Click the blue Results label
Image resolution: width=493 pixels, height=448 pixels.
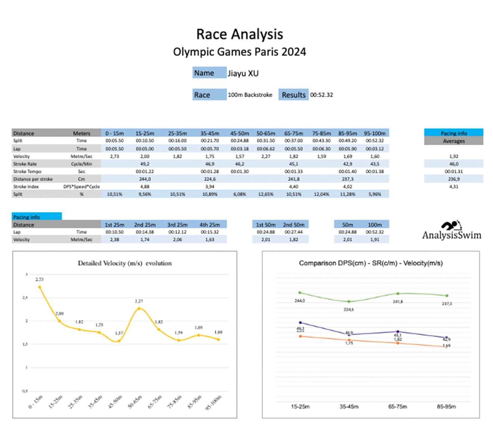coord(293,95)
